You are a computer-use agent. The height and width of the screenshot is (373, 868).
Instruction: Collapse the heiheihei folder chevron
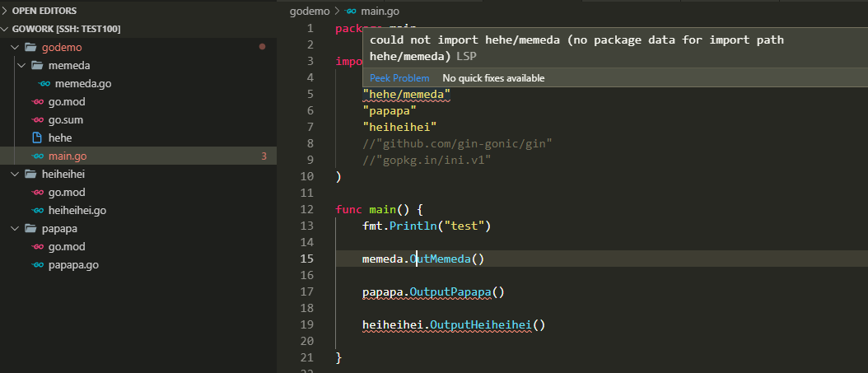tap(15, 174)
